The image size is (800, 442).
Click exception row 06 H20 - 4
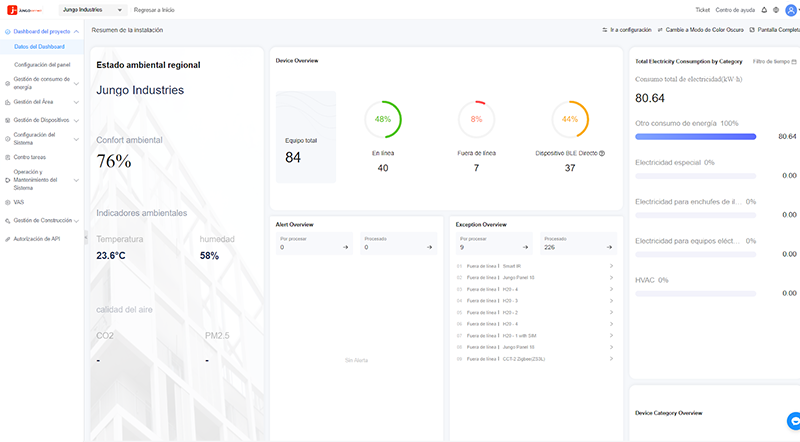point(535,324)
